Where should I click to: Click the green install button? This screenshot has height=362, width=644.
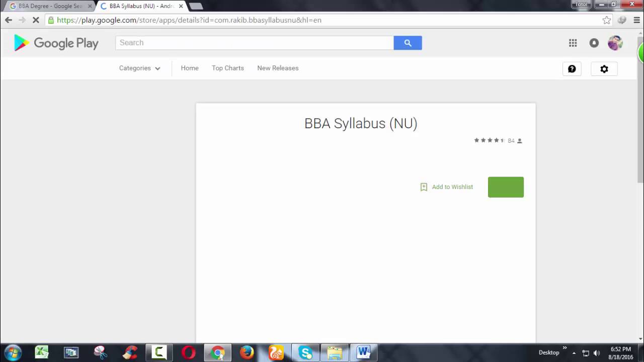pos(506,187)
